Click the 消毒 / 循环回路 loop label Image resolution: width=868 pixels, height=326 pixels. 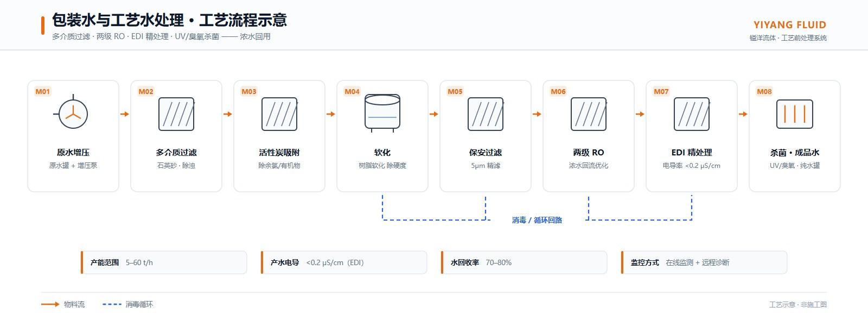[537, 220]
